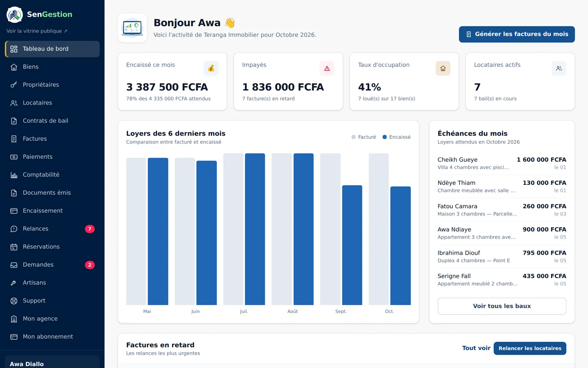Click the Artisans wrench icon
The image size is (588, 368).
(x=14, y=283)
